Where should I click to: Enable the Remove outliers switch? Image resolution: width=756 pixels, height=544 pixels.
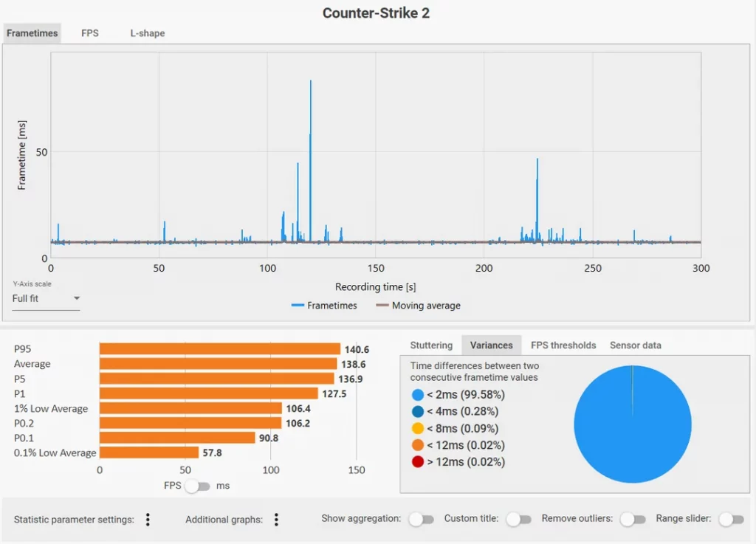pos(633,519)
